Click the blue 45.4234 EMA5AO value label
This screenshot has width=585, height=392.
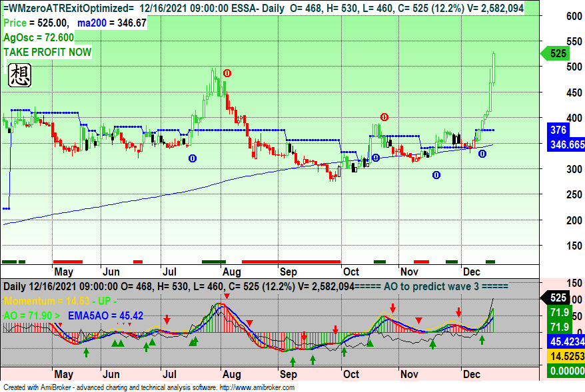(x=566, y=341)
